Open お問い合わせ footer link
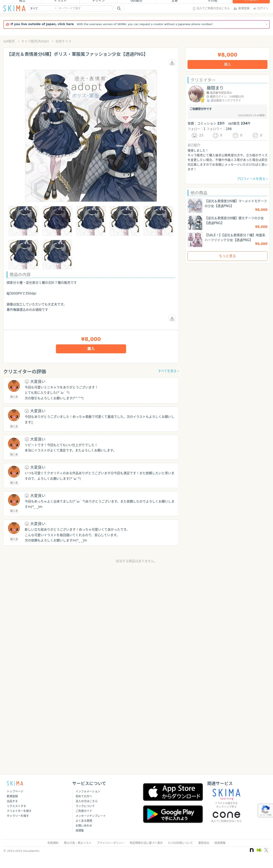The image size is (273, 868). [x=84, y=826]
